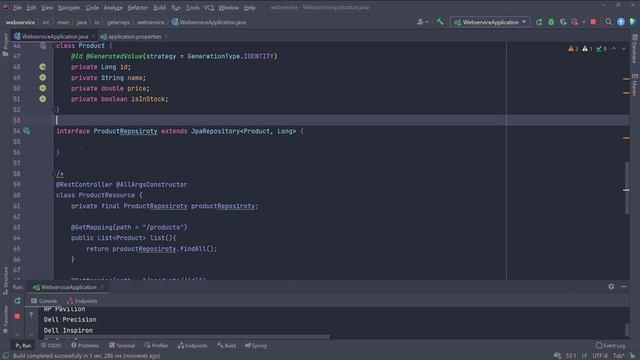Click the gutter icon on line 46
This screenshot has width=640, height=360.
click(x=43, y=46)
